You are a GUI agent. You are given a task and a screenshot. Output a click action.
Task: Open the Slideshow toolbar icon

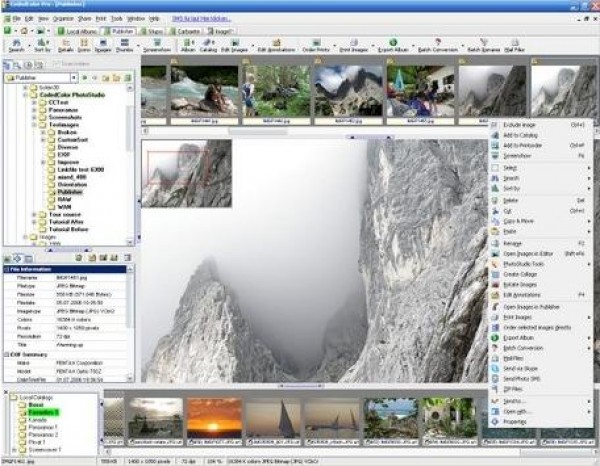[x=156, y=46]
